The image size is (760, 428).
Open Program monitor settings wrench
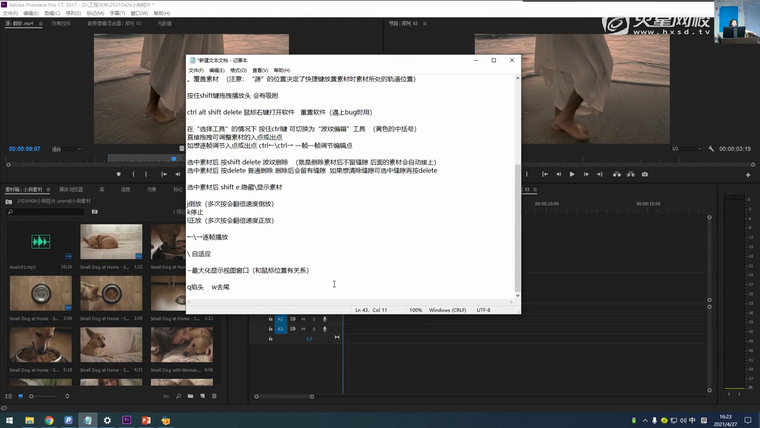click(x=711, y=149)
